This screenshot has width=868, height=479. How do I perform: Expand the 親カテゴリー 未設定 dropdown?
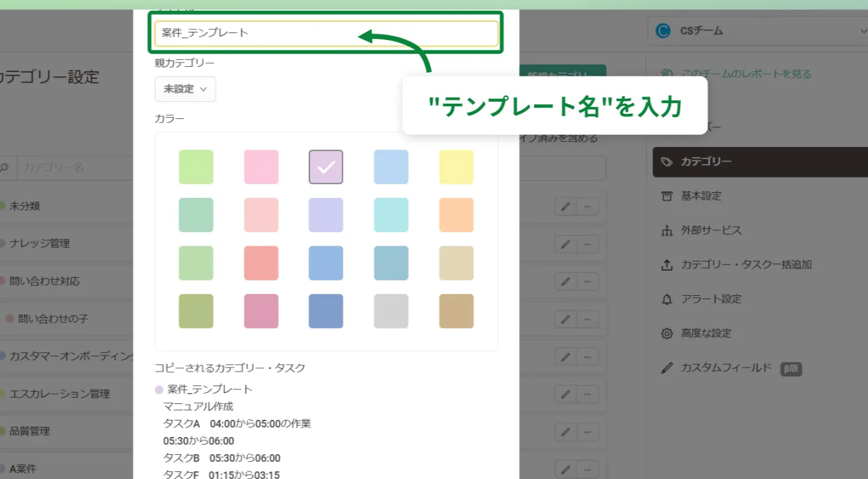(185, 89)
